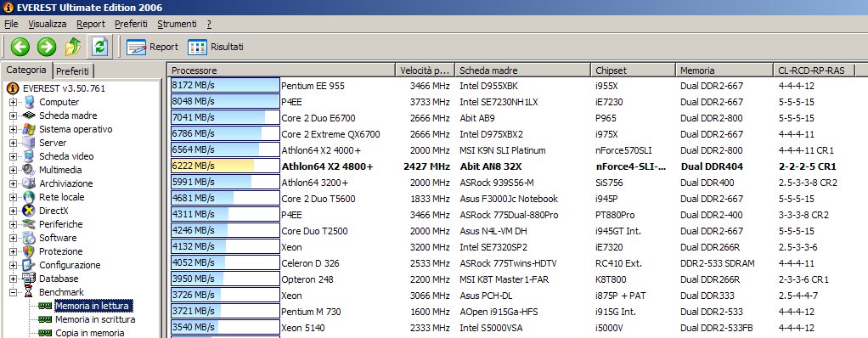This screenshot has width=868, height=338.
Task: Expand the Sistema operativo tree node
Action: (x=14, y=129)
